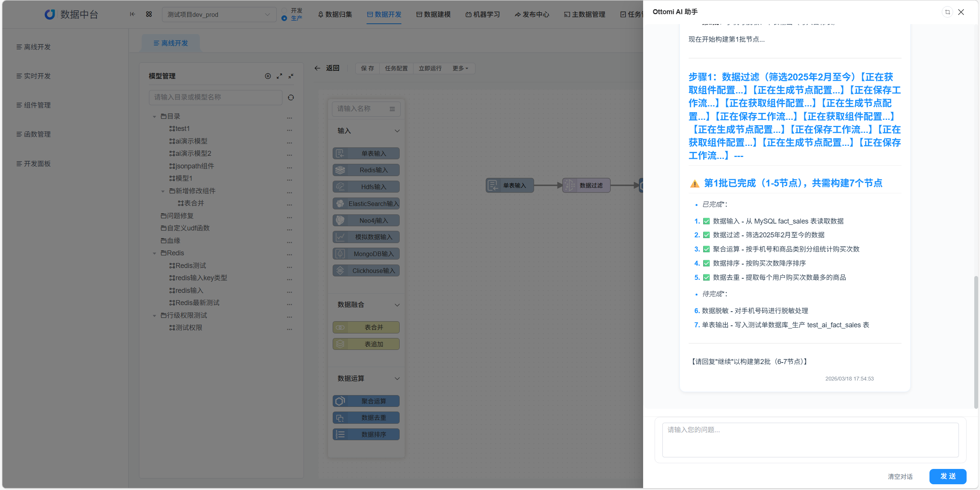Open the 更多 dropdown in the toolbar
Viewport: 980px width, 490px height.
point(460,68)
